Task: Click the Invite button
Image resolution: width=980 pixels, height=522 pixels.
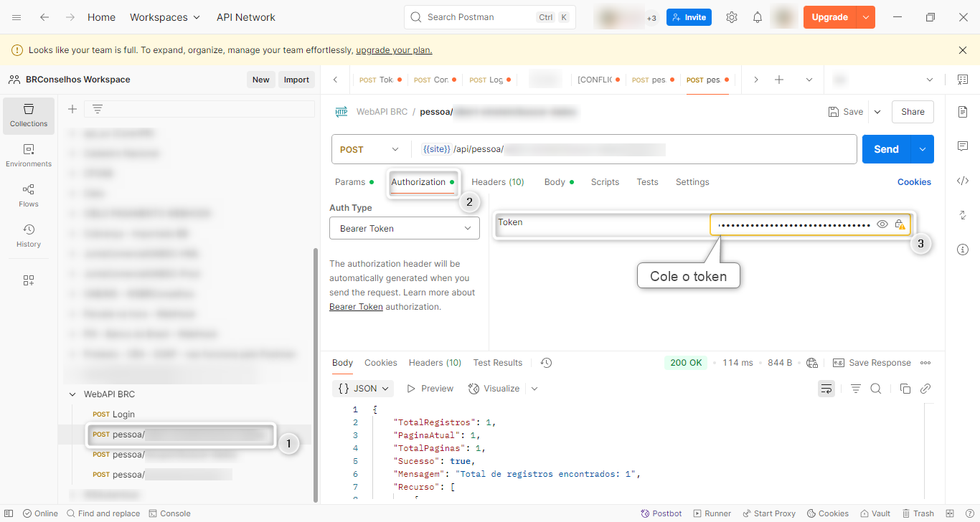Action: click(x=689, y=17)
